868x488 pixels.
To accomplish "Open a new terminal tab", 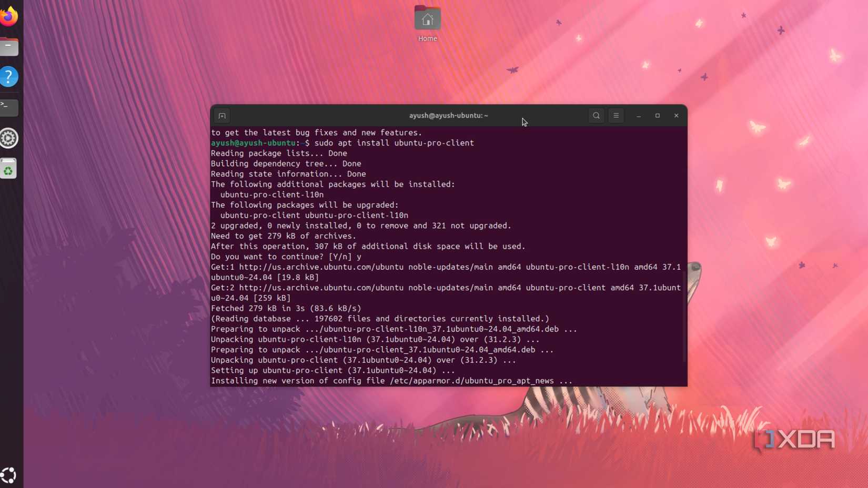I will [221, 116].
